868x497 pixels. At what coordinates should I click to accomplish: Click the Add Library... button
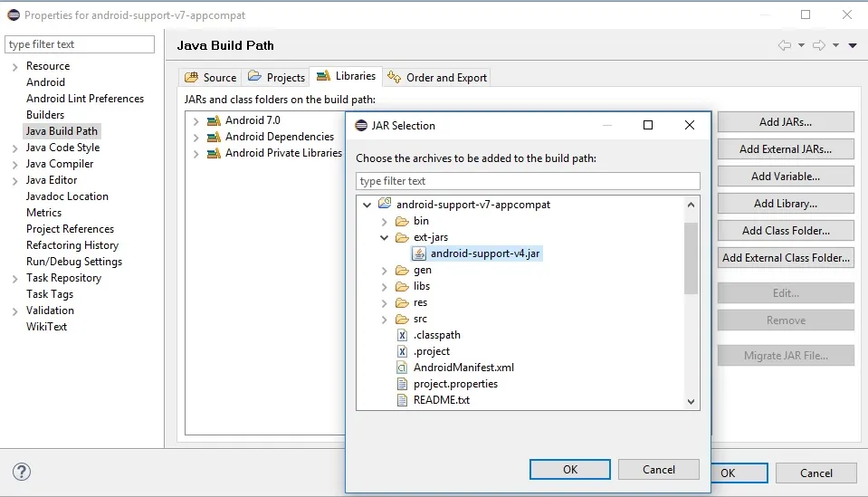[x=786, y=203]
